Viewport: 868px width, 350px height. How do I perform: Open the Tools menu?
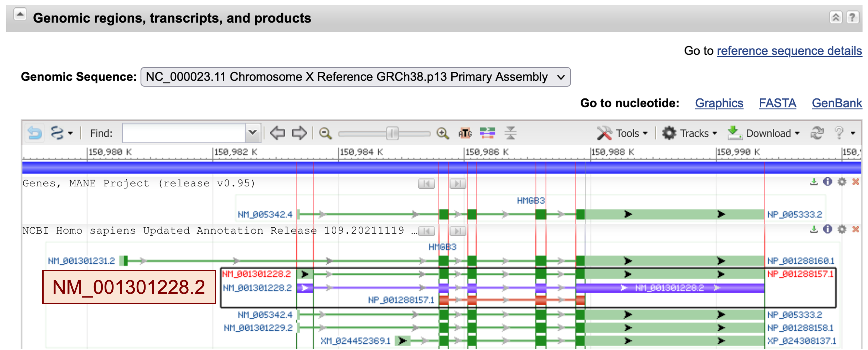(622, 133)
